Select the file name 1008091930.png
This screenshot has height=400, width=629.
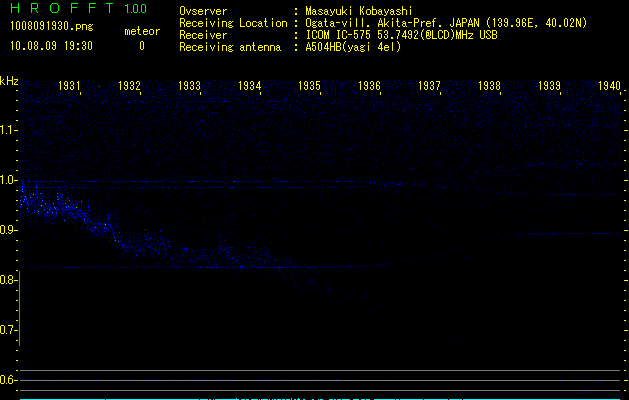52,26
